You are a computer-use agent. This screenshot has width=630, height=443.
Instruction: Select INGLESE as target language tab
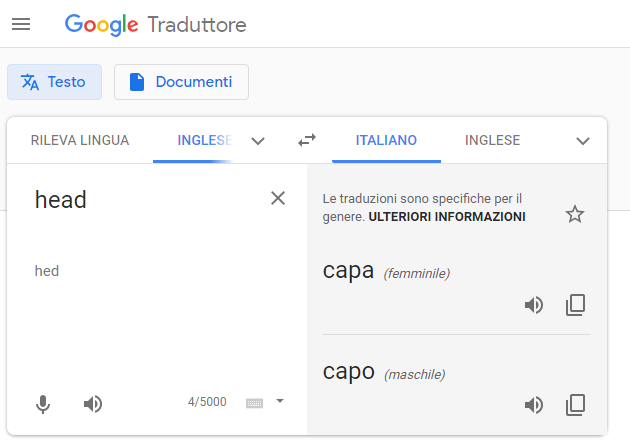point(492,141)
